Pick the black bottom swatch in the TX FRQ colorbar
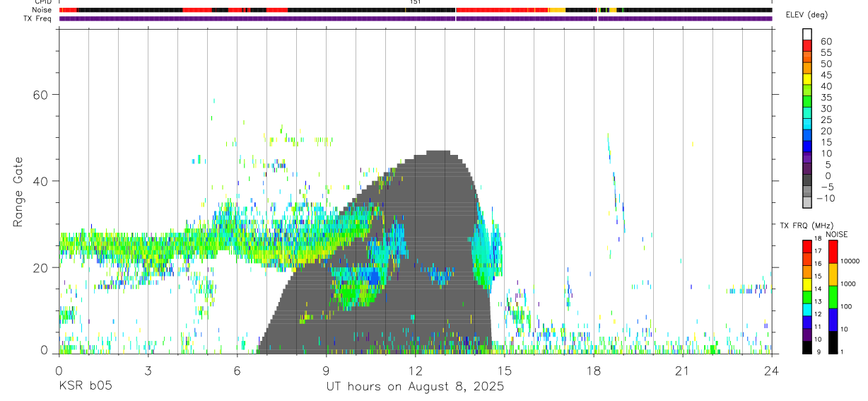Screen dimensions: 868x401 click(x=807, y=347)
